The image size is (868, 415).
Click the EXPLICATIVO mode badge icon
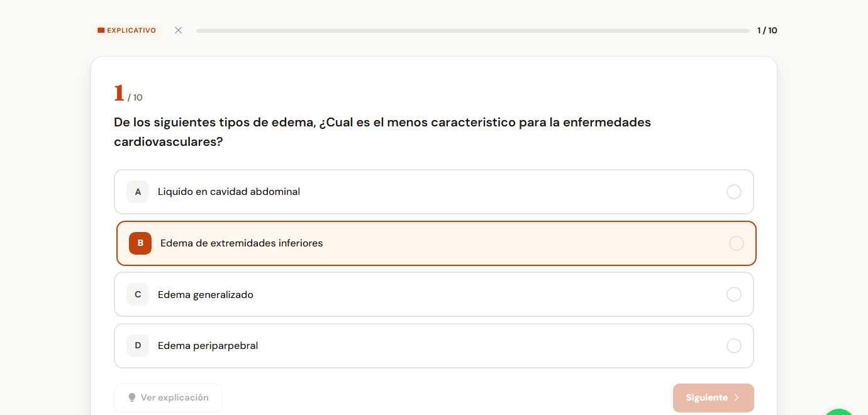(100, 30)
